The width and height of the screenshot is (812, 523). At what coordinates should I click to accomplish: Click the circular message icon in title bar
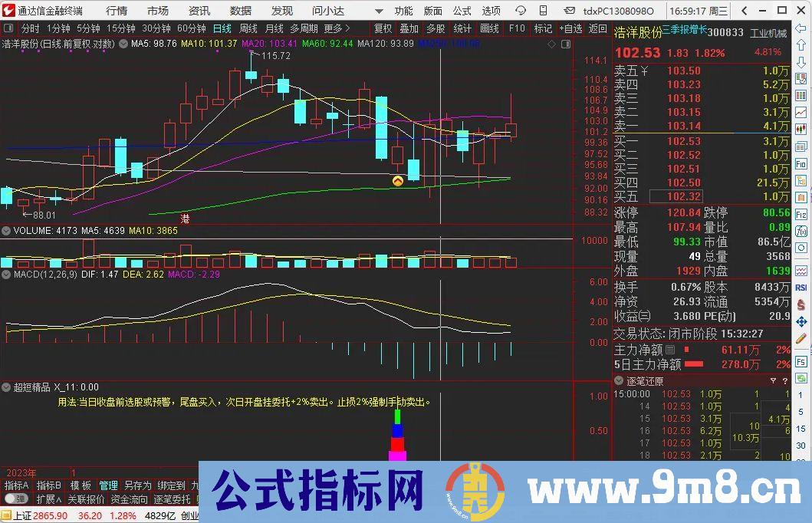click(x=521, y=11)
